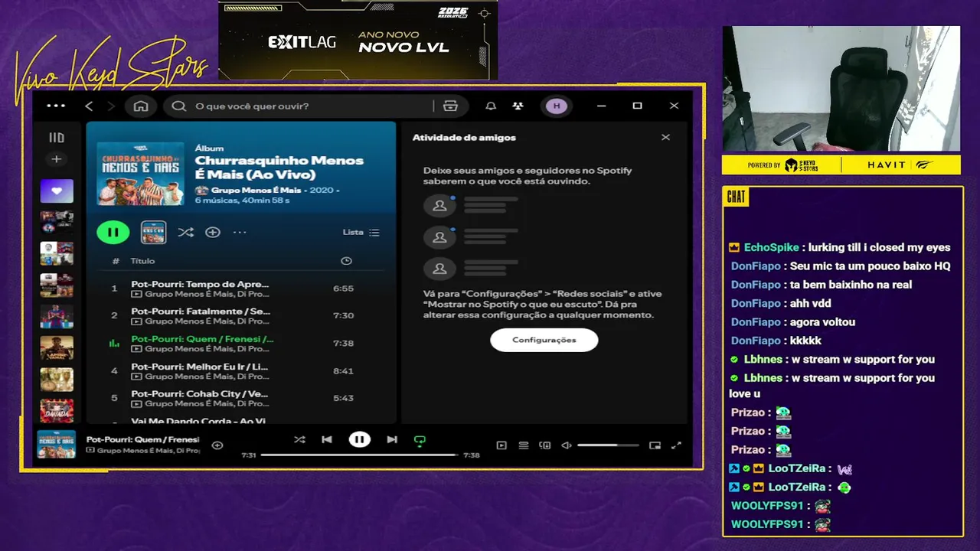Open the Churrasquinho album cover image

140,174
